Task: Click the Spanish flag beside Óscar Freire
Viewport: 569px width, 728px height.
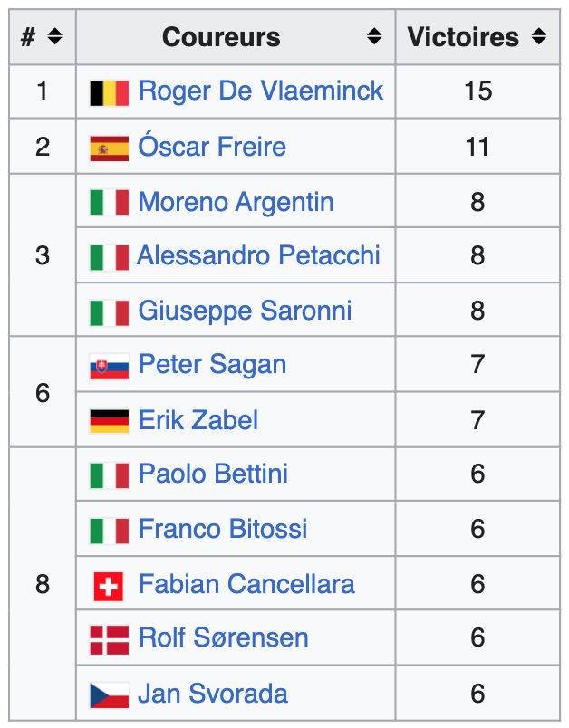Action: (109, 148)
